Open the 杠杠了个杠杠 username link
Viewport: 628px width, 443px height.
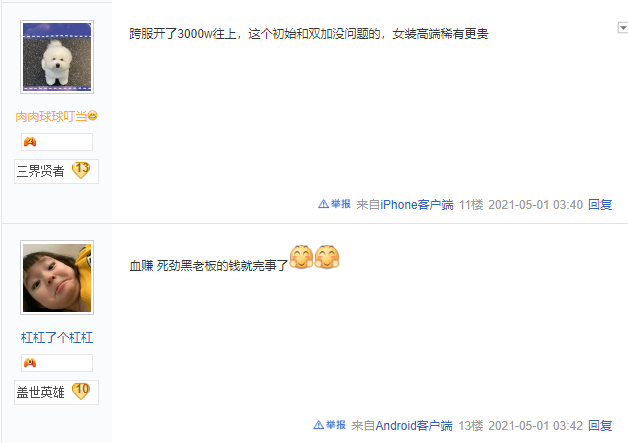(57, 338)
